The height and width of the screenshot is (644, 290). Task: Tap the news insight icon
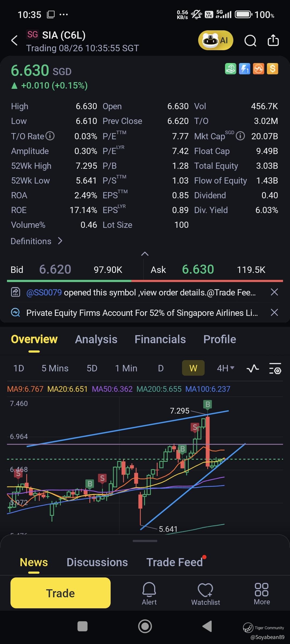[15, 312]
